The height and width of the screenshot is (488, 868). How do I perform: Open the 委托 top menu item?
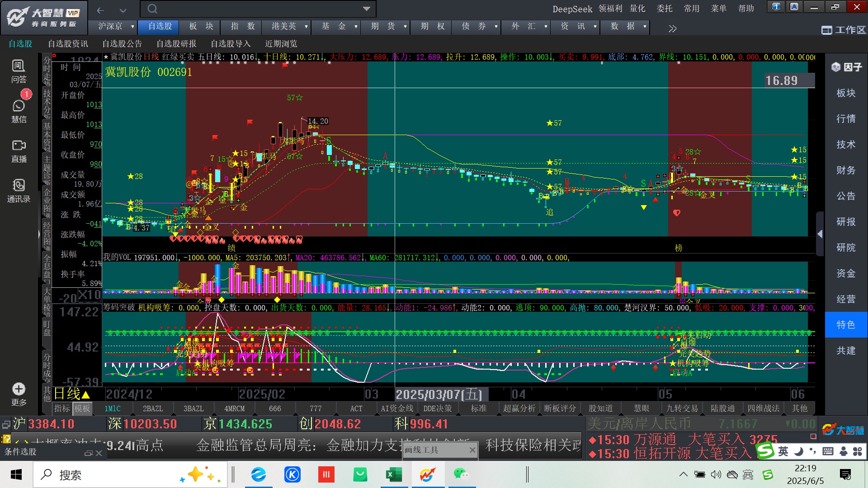tap(665, 9)
